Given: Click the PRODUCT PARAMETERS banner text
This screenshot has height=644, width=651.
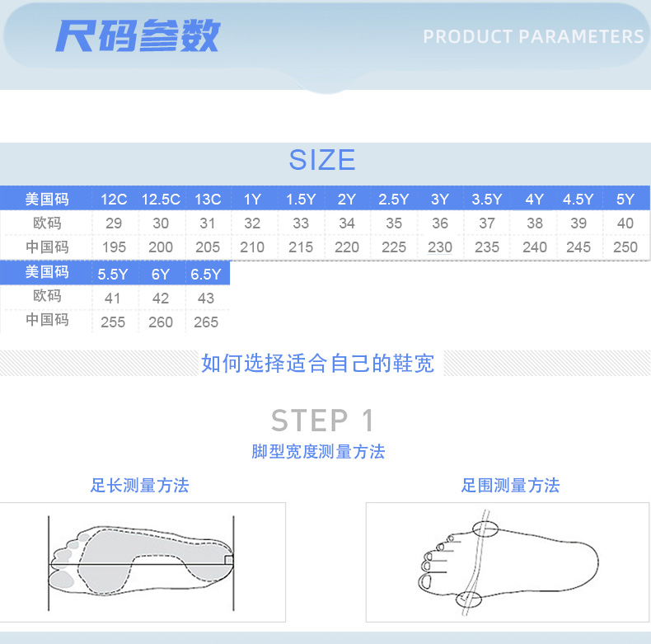Looking at the screenshot, I should coord(533,37).
